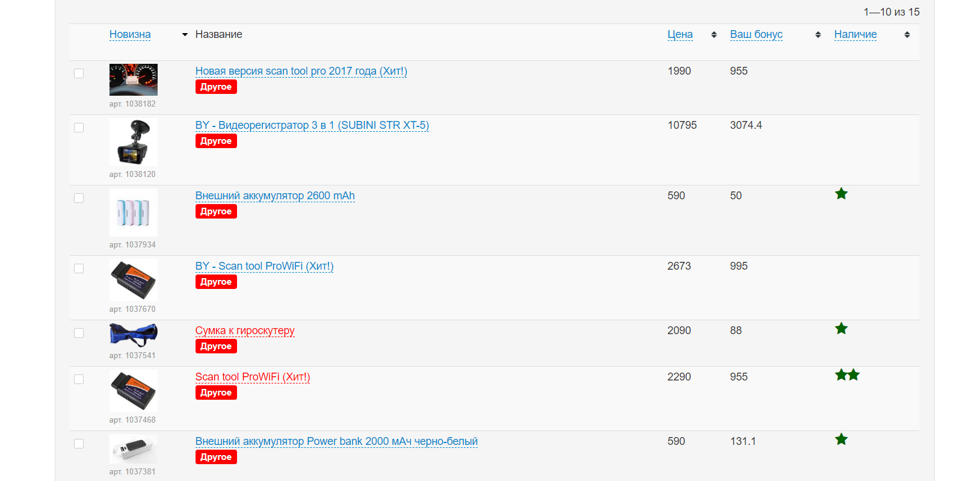Sort by Наличие column header link

(x=855, y=35)
